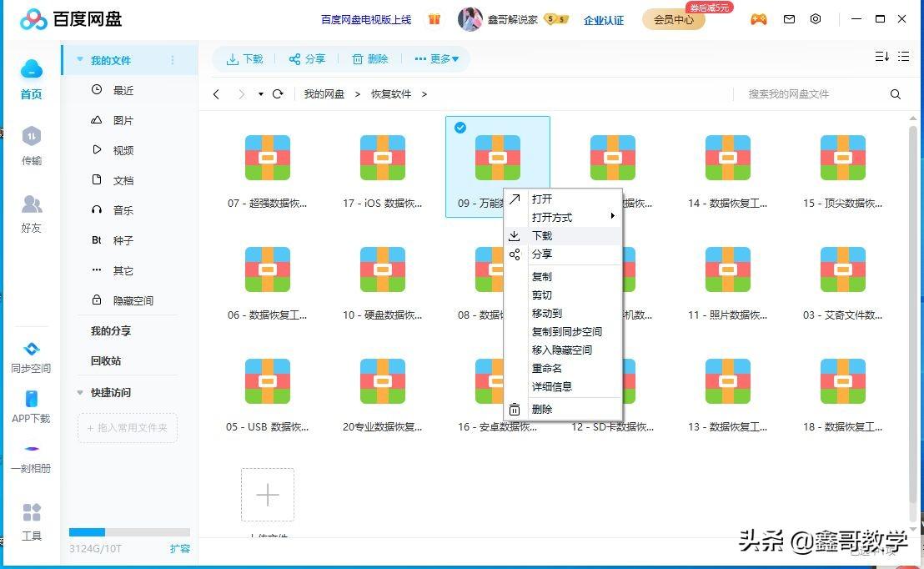The height and width of the screenshot is (569, 924).
Task: Click the 我的文件 vertical dots menu
Action: [172, 60]
